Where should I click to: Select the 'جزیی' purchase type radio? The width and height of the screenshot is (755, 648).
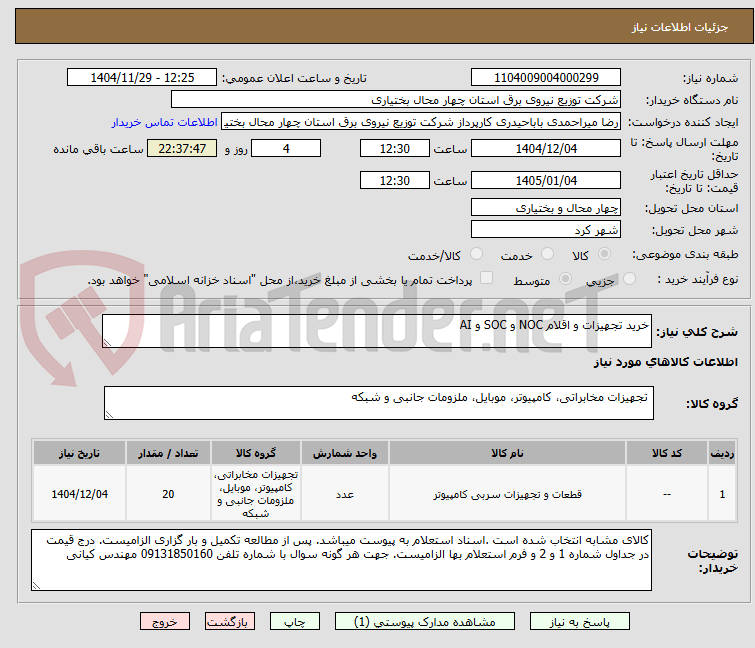coord(629,279)
